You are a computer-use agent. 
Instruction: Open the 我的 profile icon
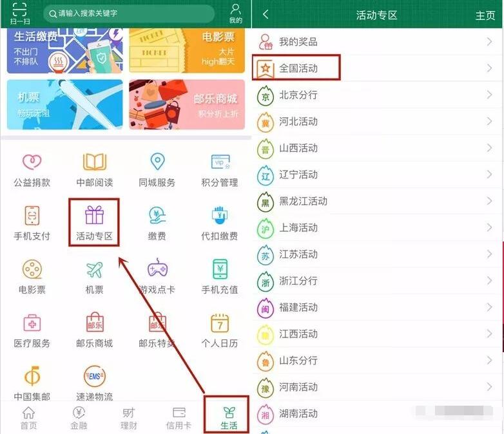click(x=236, y=13)
